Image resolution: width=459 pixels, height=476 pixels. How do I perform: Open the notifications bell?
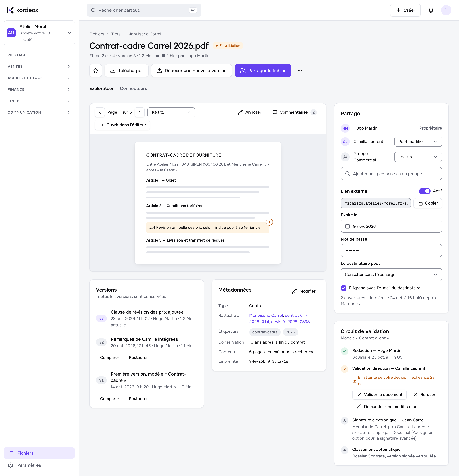tap(431, 10)
